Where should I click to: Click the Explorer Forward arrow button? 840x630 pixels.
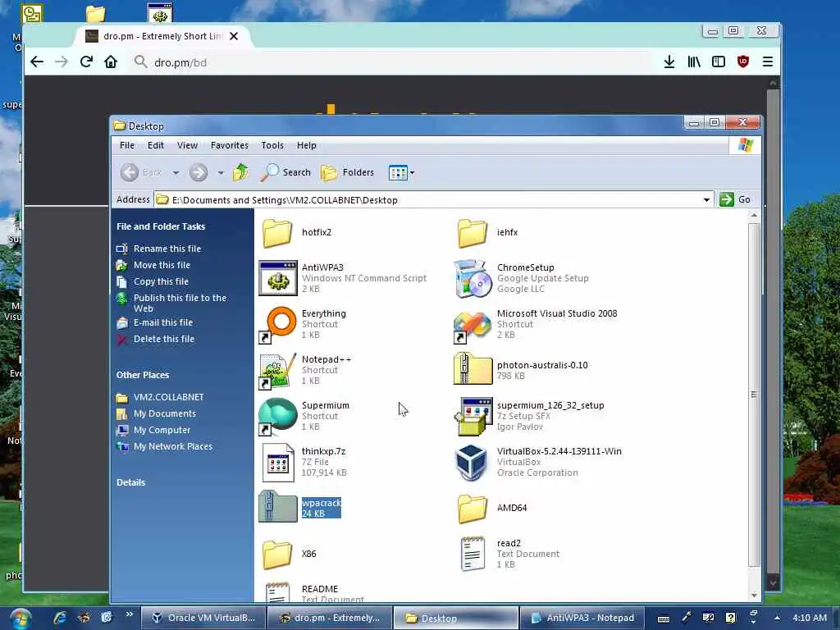pyautogui.click(x=199, y=172)
